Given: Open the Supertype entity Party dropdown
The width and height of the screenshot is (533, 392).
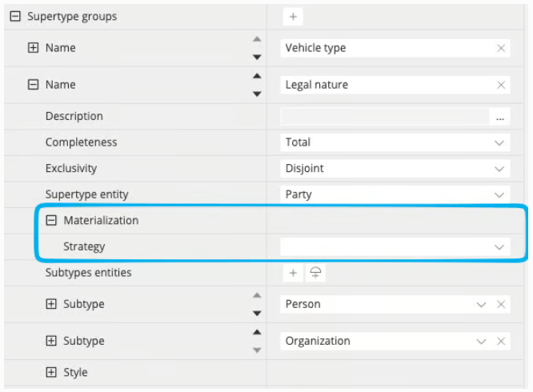Looking at the screenshot, I should [x=395, y=194].
